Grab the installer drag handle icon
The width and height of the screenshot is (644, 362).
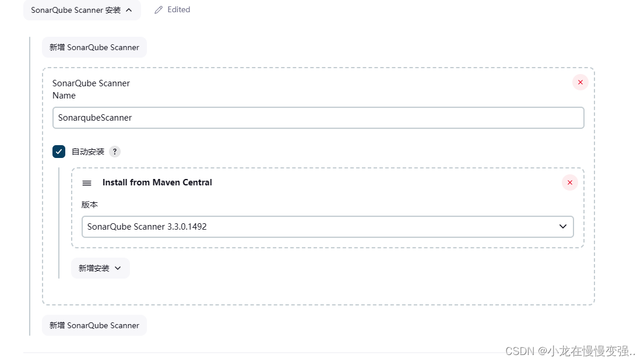coord(87,183)
